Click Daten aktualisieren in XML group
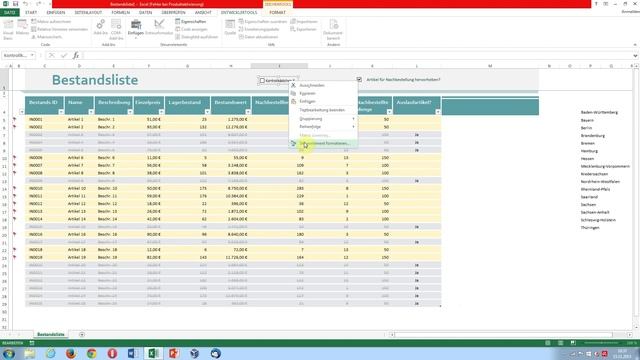This screenshot has width=640, height=360. point(258,37)
